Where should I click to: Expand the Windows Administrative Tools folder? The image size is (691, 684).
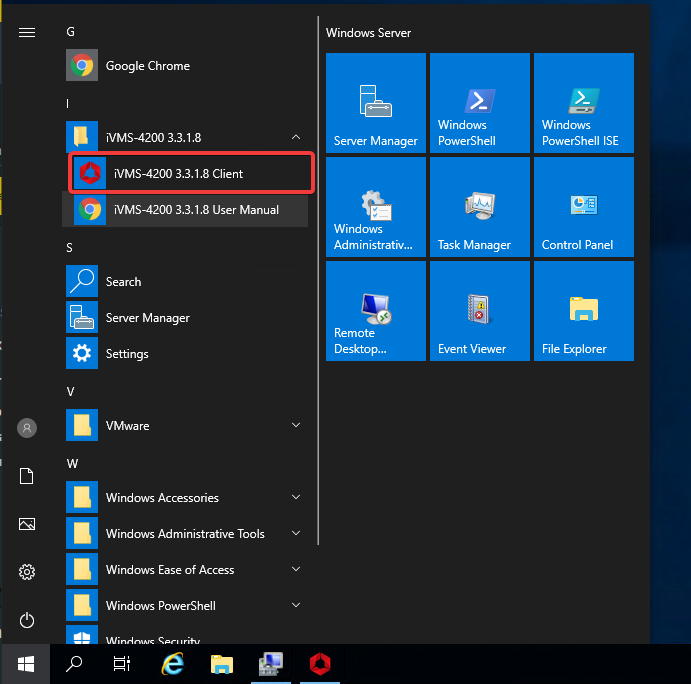[x=296, y=533]
